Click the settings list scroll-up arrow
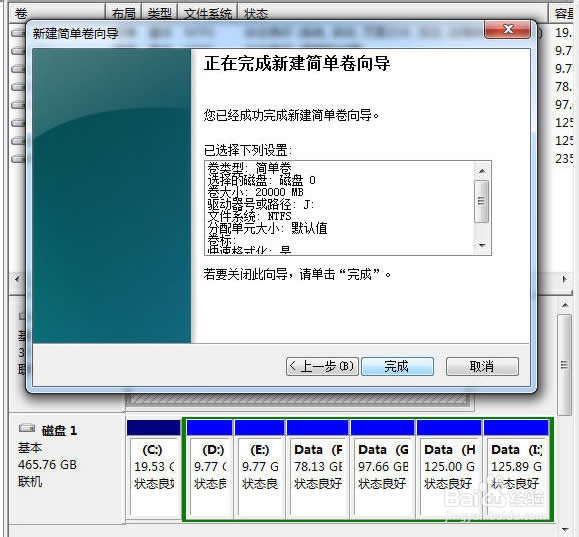The image size is (579, 537). pyautogui.click(x=482, y=171)
